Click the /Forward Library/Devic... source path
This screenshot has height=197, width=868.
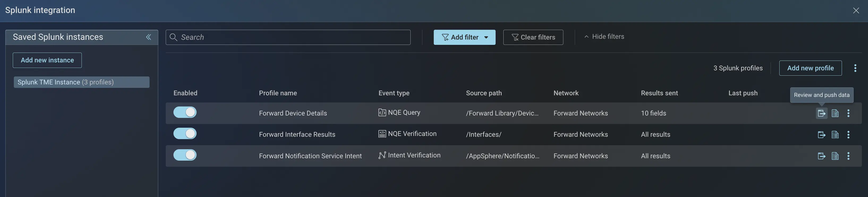pos(502,113)
